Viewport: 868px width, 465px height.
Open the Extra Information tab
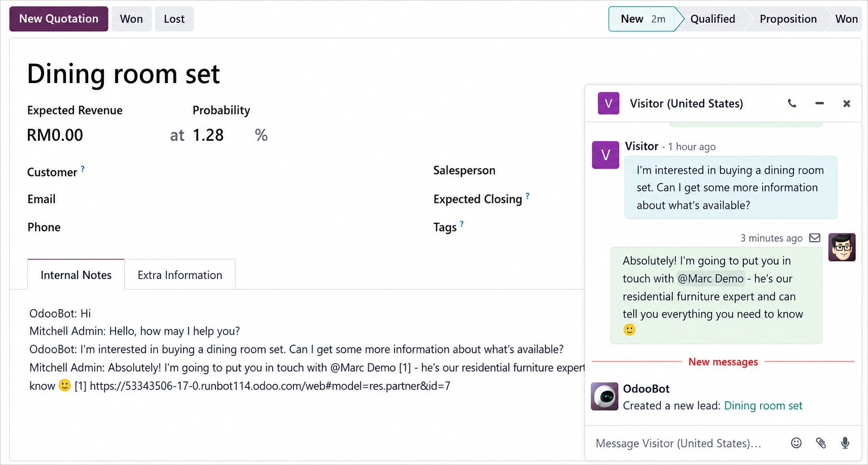[x=180, y=275]
